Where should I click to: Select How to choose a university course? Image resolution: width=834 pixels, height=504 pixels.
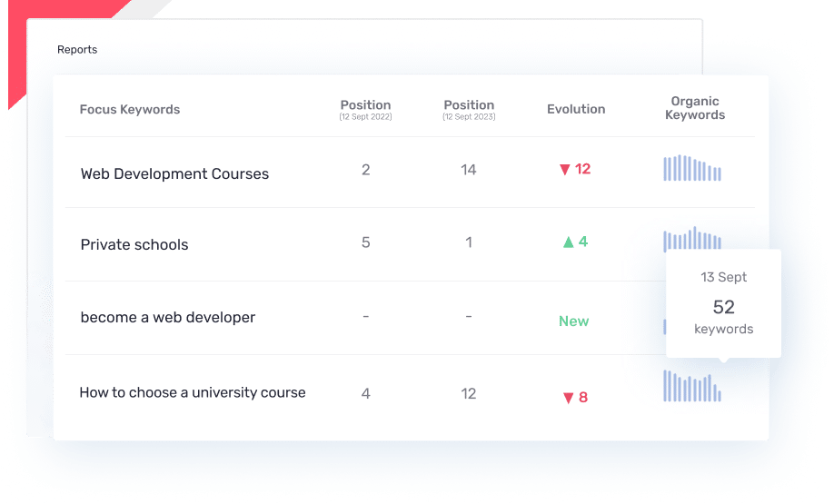[193, 392]
